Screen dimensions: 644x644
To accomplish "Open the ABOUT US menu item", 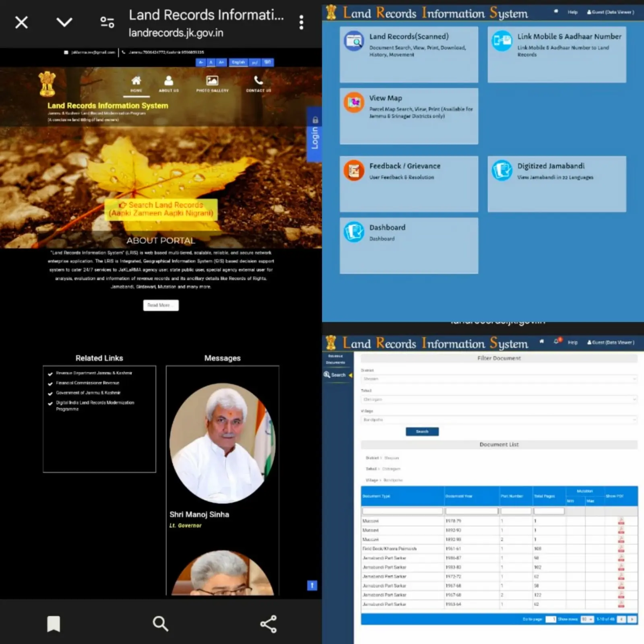I will click(x=169, y=84).
